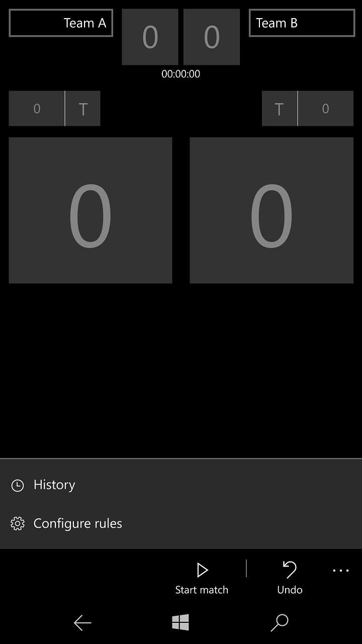Tap the search magnifier icon
The height and width of the screenshot is (644, 362).
pyautogui.click(x=279, y=623)
